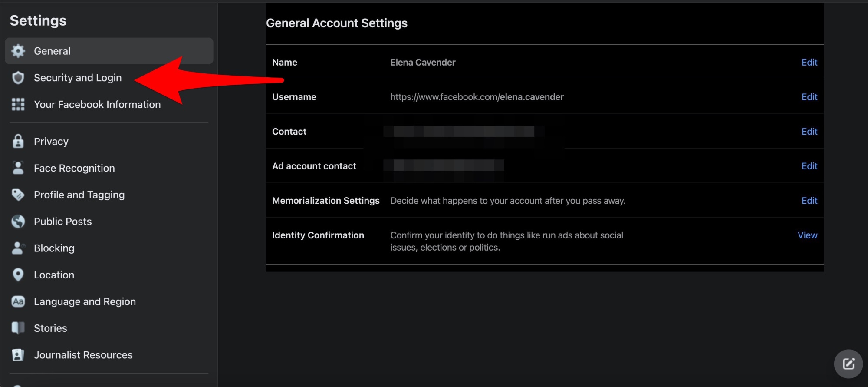The height and width of the screenshot is (387, 868).
Task: Click the Your Facebook Information grid icon
Action: coord(18,105)
